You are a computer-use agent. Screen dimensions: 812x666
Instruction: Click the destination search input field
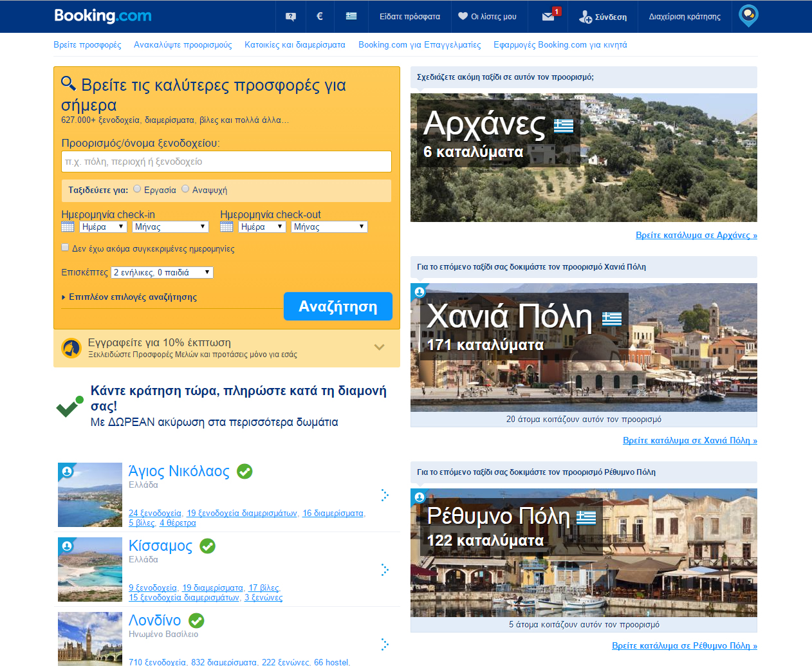pyautogui.click(x=226, y=162)
